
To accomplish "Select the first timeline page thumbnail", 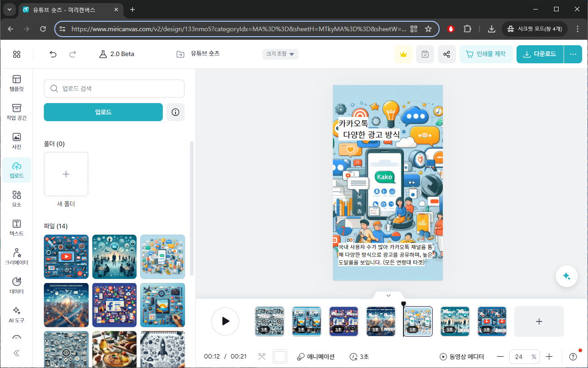I will click(270, 321).
